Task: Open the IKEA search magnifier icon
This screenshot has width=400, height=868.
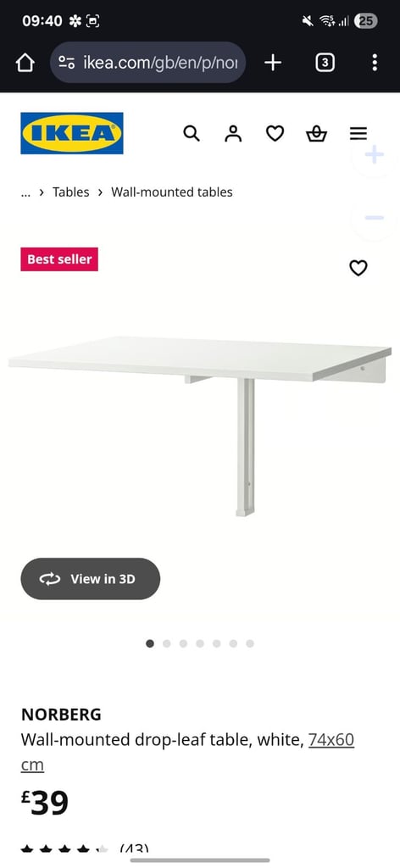Action: click(192, 133)
